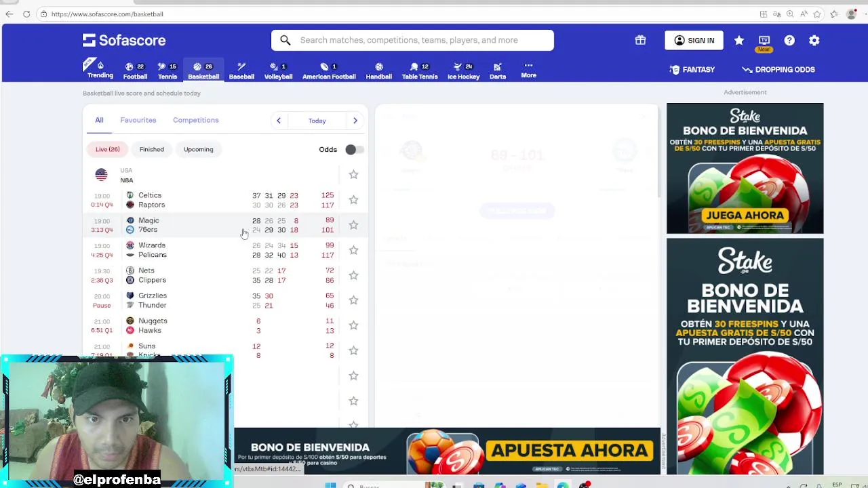Open the gift box rewards icon
Image resolution: width=868 pixels, height=488 pixels.
pyautogui.click(x=640, y=40)
